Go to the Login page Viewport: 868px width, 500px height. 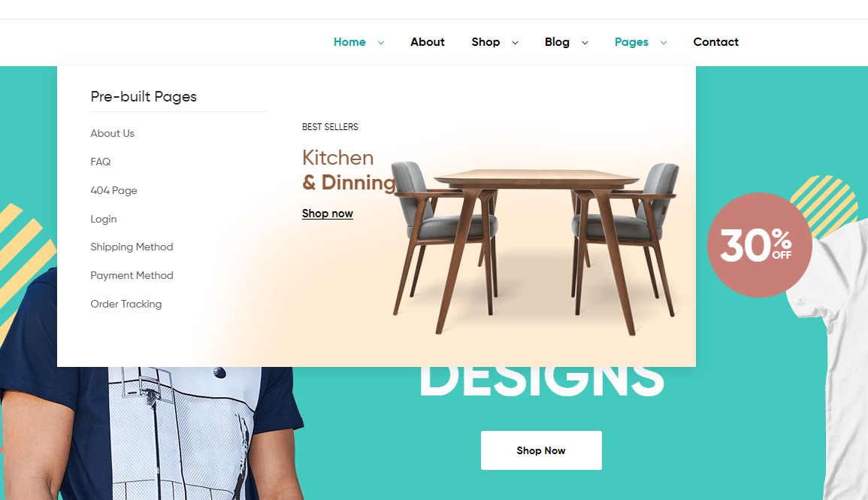104,220
